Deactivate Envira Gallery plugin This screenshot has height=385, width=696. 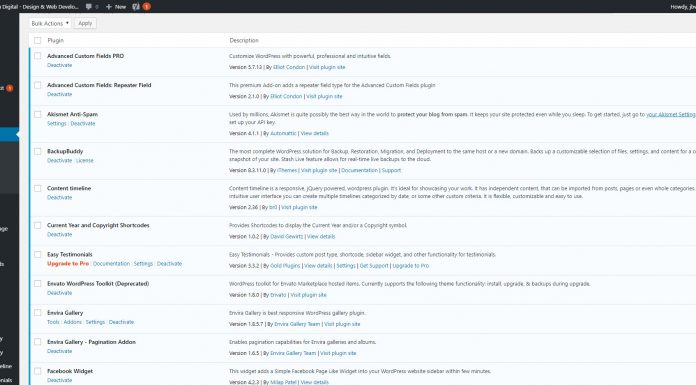tap(121, 322)
